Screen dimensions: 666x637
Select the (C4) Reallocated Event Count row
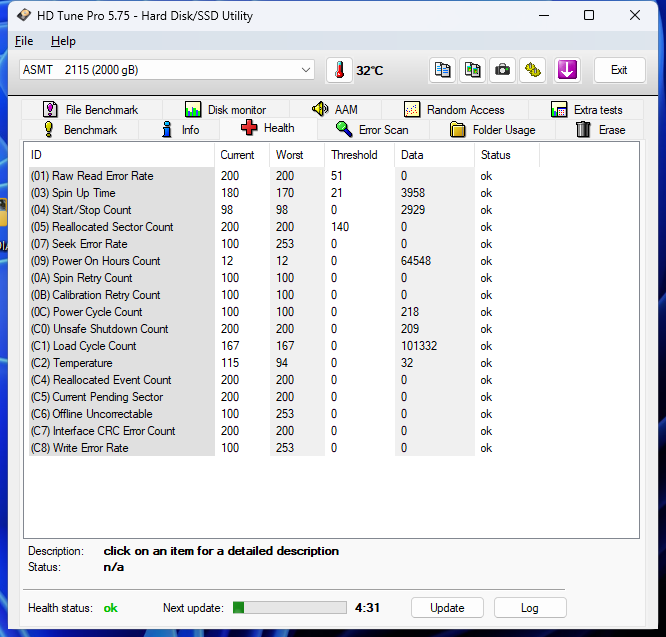click(x=283, y=380)
